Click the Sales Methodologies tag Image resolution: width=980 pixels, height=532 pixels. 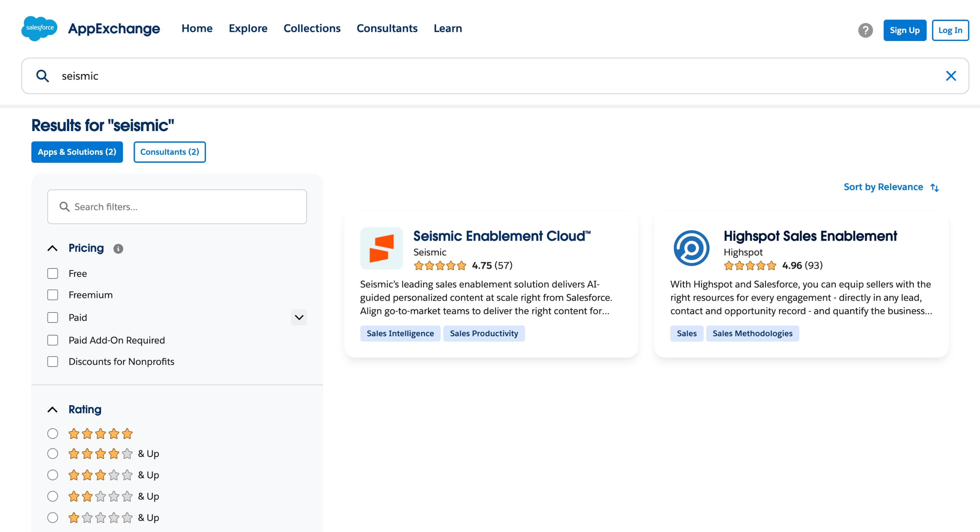coord(752,334)
